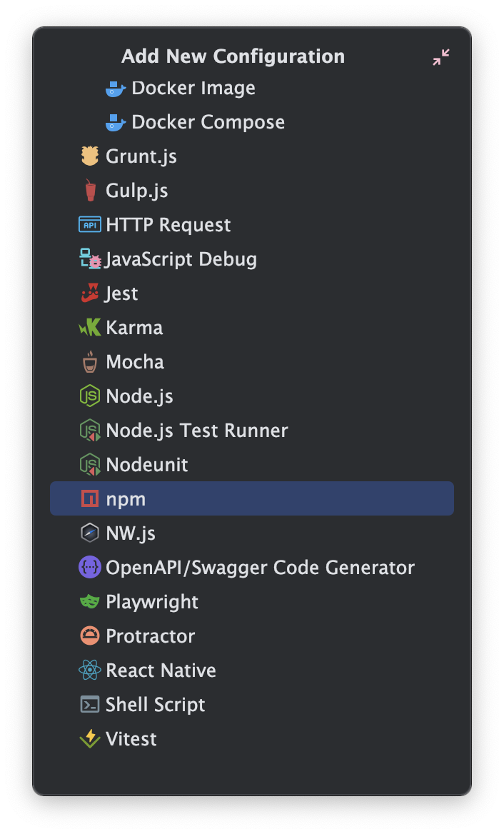504x834 pixels.
Task: Click the Jest red boot icon
Action: point(90,293)
